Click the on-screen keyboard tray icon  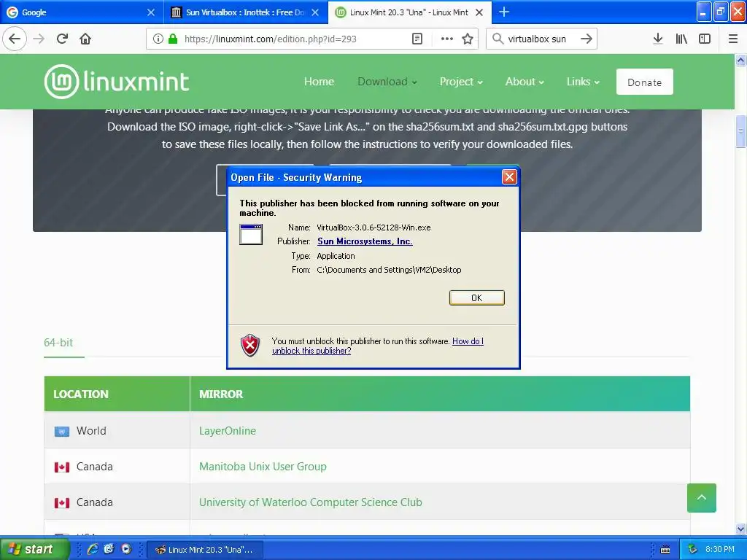point(665,550)
